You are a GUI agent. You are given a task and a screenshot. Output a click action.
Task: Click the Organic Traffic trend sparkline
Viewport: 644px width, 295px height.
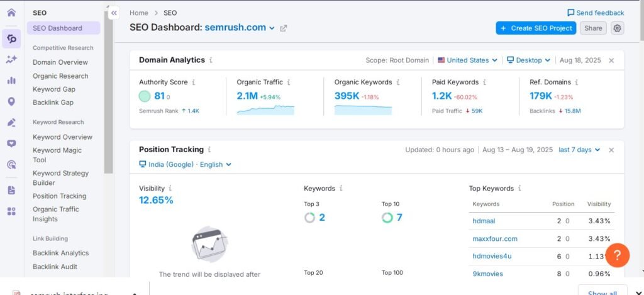pyautogui.click(x=265, y=109)
